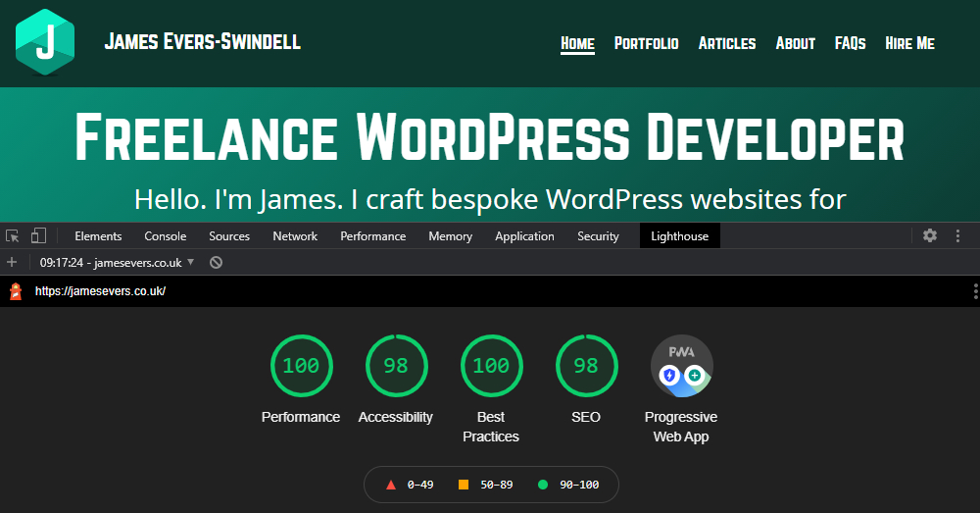Open the Network tab
The width and height of the screenshot is (980, 513).
tap(295, 235)
